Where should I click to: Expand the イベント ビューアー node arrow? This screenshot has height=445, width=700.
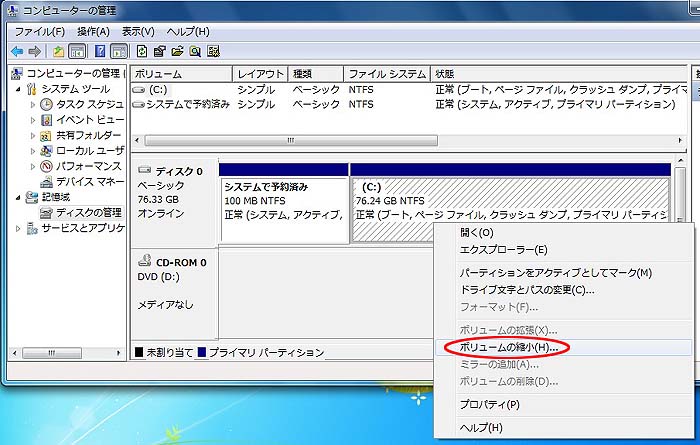tap(33, 120)
